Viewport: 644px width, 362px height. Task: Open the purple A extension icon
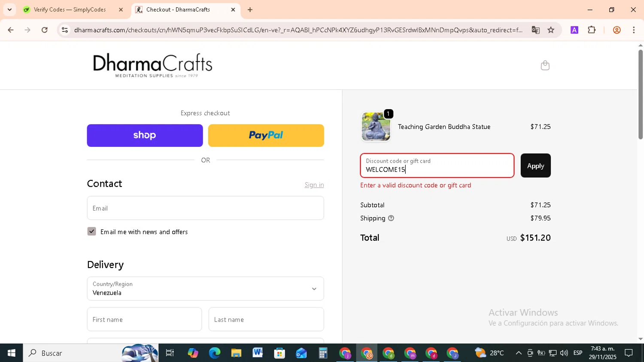tap(574, 30)
